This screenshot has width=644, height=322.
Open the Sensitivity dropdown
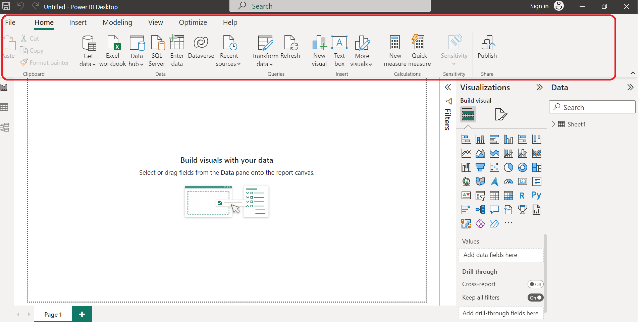454,50
